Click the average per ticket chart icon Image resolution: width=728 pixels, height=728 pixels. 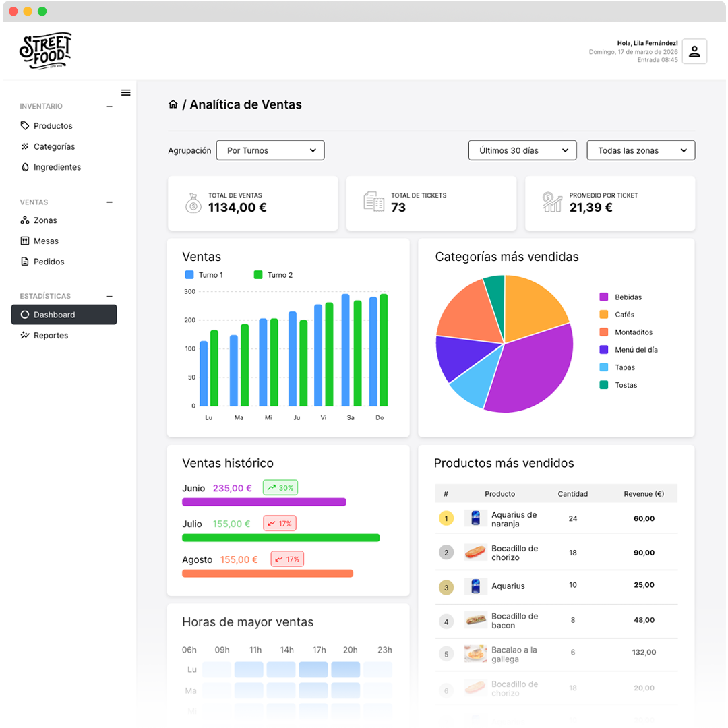(x=551, y=202)
